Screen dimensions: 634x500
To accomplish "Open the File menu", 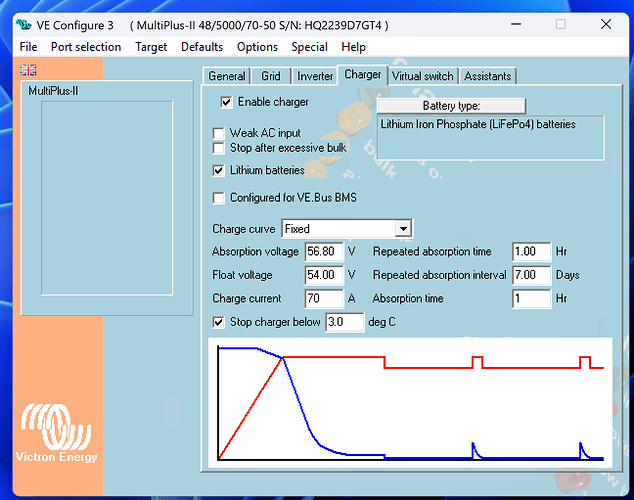I will [x=28, y=47].
